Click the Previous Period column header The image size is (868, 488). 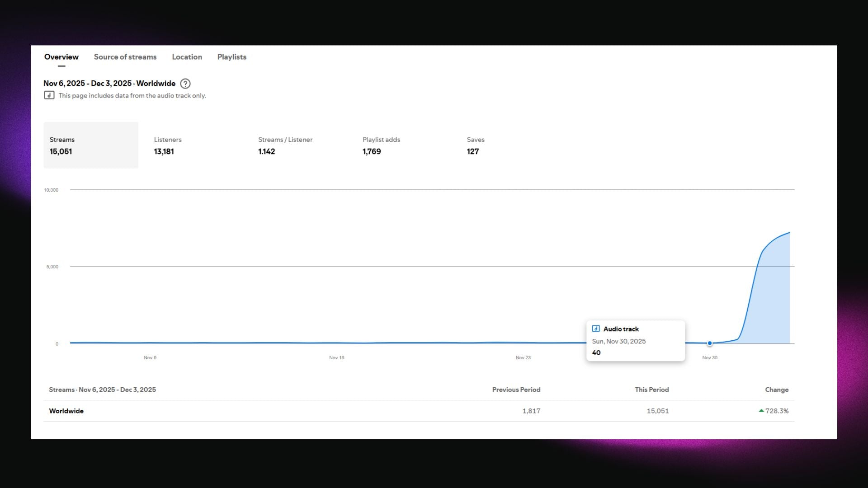pyautogui.click(x=516, y=389)
